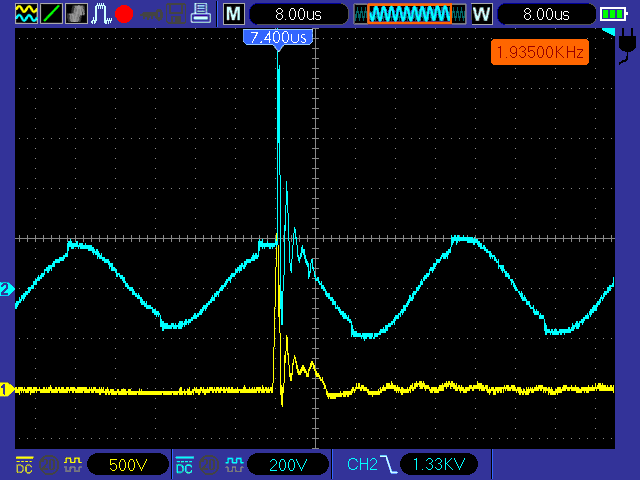Click the waveform memory overview bar
This screenshot has width=640, height=480.
409,14
